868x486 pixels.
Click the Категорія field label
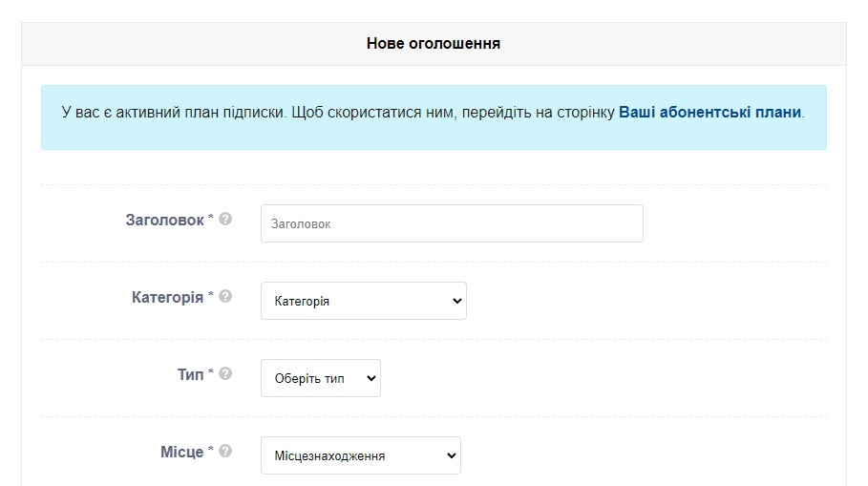(167, 298)
